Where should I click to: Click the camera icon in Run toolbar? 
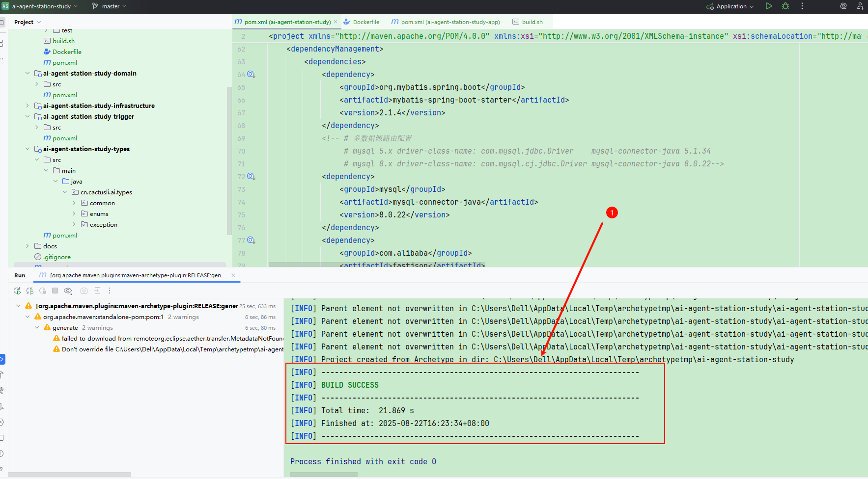coord(84,291)
